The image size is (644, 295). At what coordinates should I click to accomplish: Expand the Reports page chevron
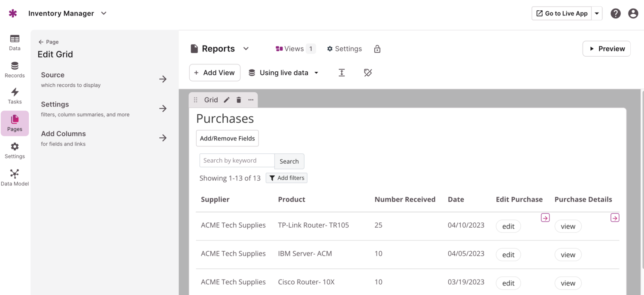(x=246, y=49)
